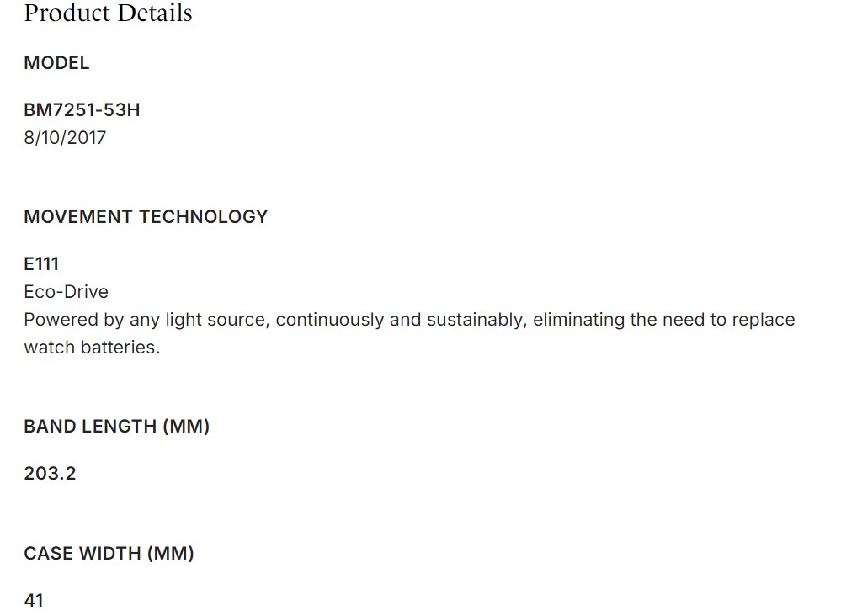Viewport: 846px width, 616px height.
Task: Select the movement code E111
Action: click(41, 264)
